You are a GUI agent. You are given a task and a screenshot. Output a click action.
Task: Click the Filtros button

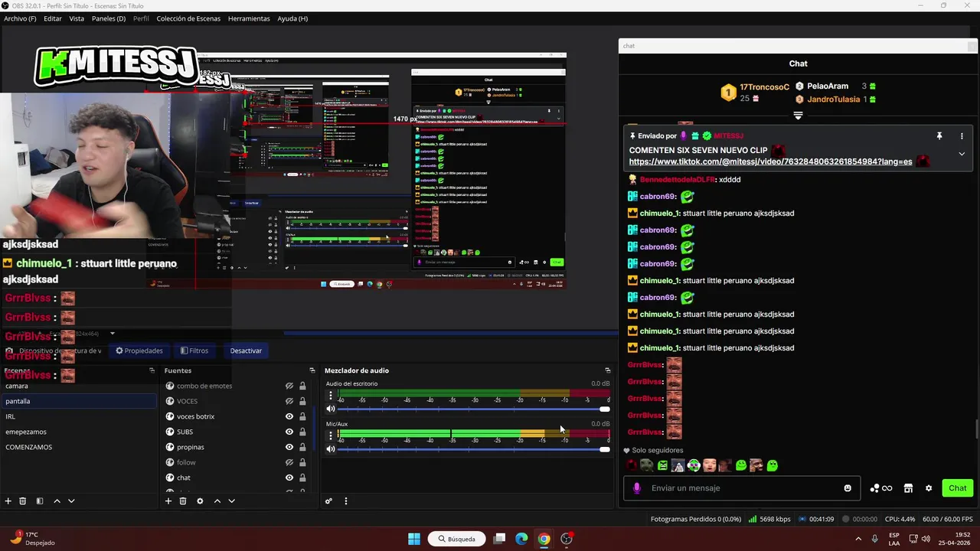194,350
